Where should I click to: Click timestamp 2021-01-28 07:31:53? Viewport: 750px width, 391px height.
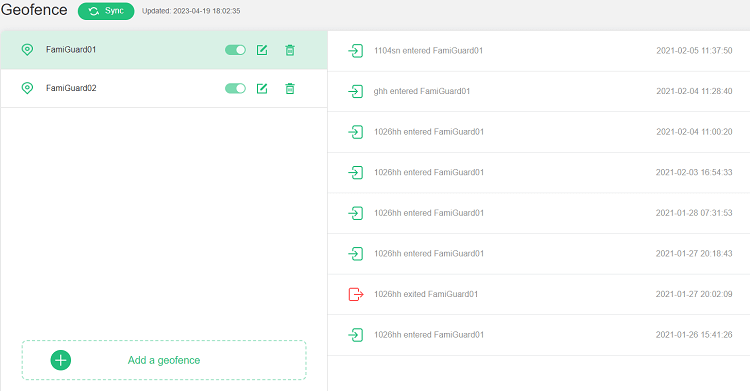click(x=694, y=213)
